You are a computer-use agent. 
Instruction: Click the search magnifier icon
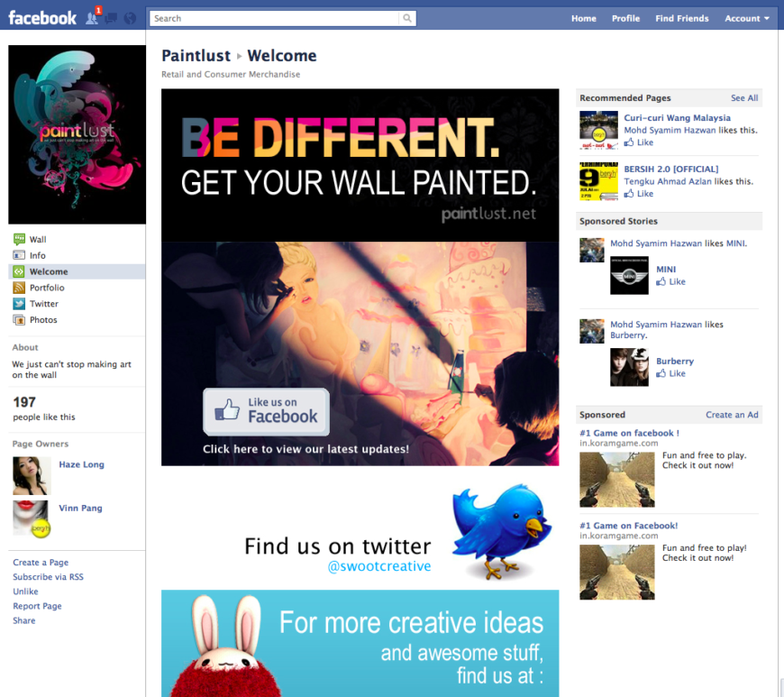407,18
